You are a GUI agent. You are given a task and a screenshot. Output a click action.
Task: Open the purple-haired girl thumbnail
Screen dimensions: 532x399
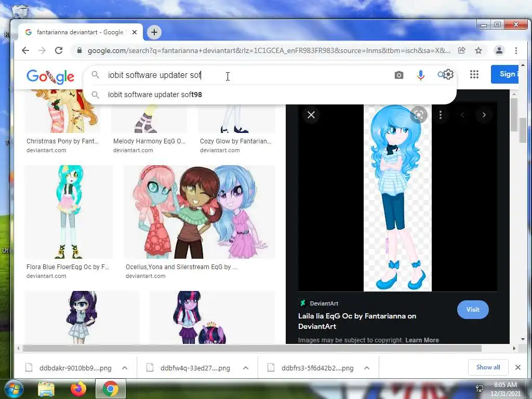pyautogui.click(x=82, y=317)
